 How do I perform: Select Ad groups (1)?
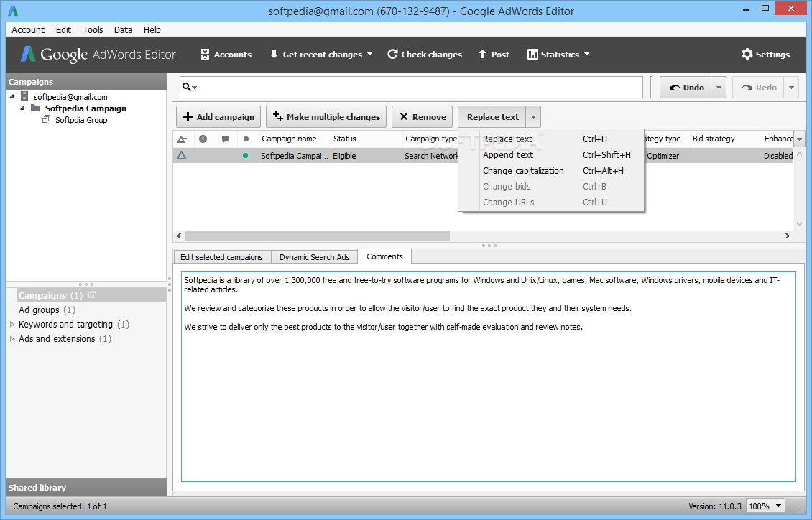click(x=47, y=310)
